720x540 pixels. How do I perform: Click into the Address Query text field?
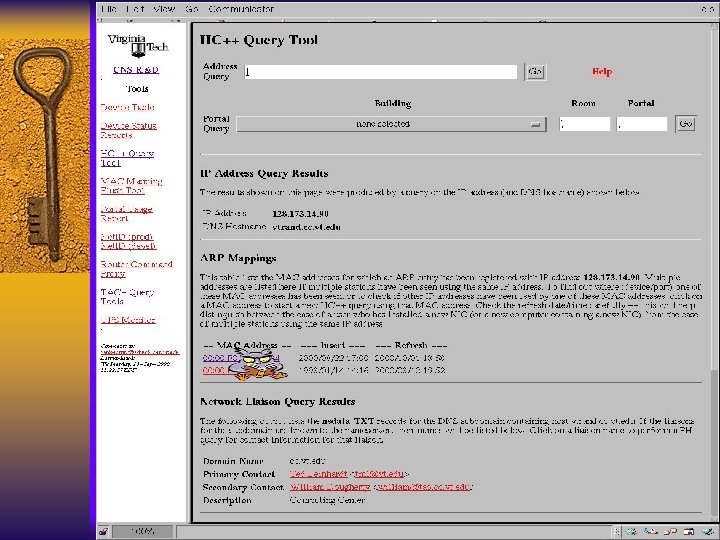tap(381, 72)
